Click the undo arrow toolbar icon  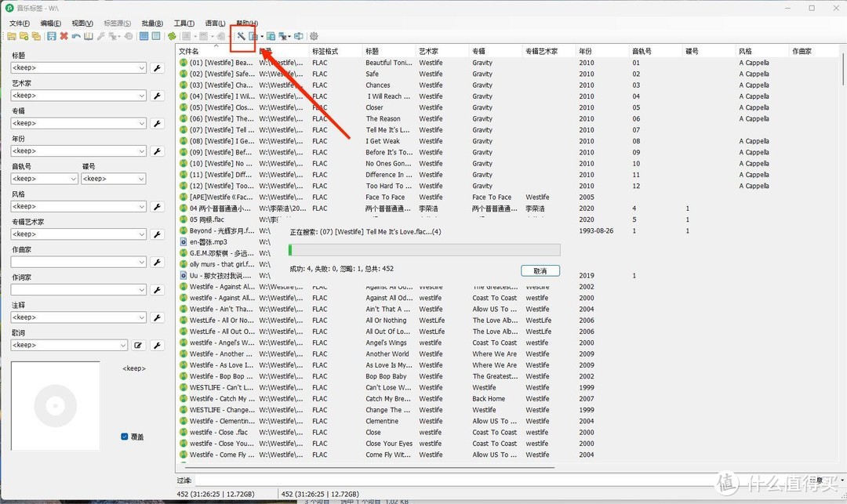pyautogui.click(x=76, y=36)
